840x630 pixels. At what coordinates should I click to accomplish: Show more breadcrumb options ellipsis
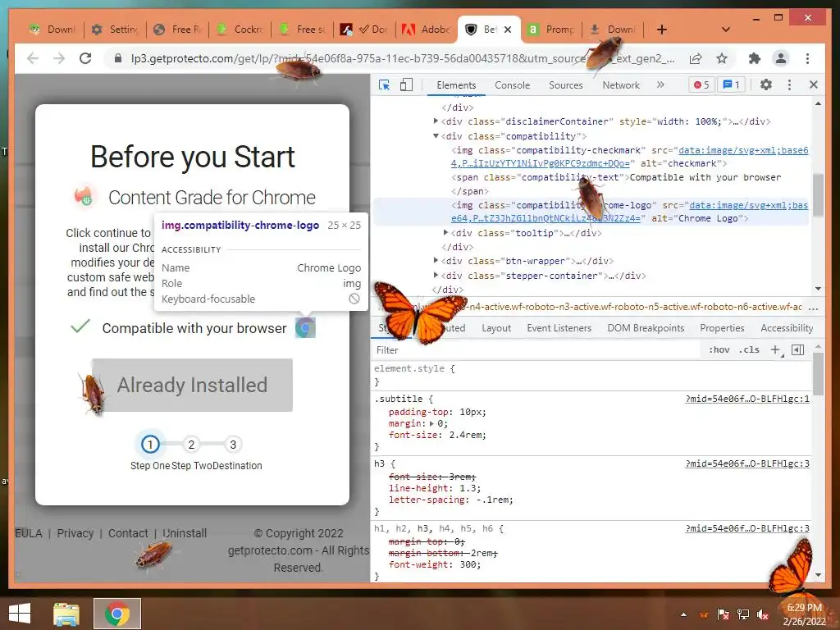point(813,307)
